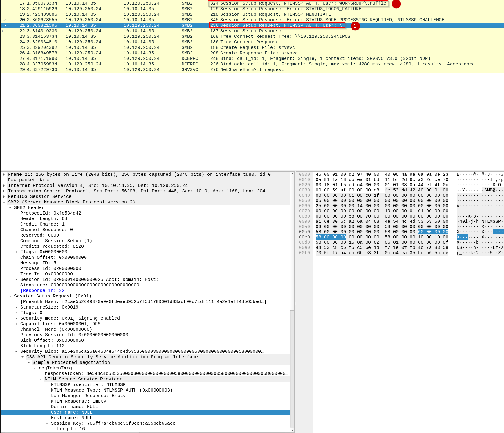
Task: Expand the Frame 21 details node
Action: coord(4,174)
